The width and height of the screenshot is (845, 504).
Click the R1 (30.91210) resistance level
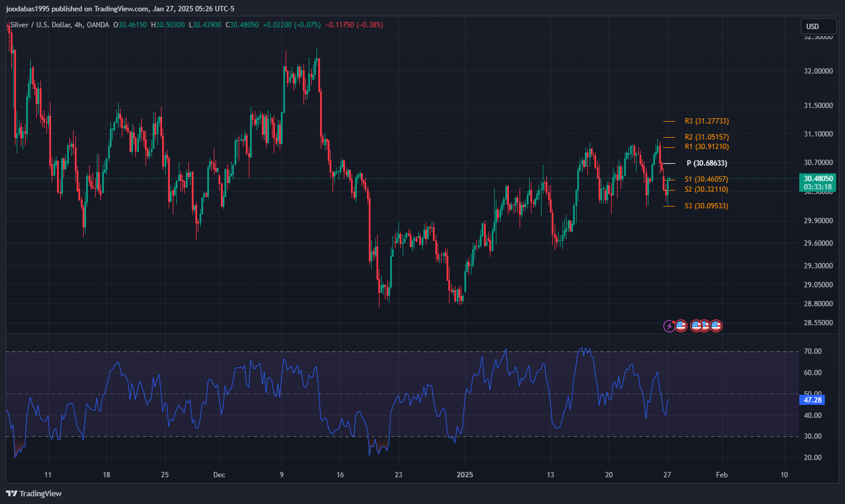pos(707,147)
